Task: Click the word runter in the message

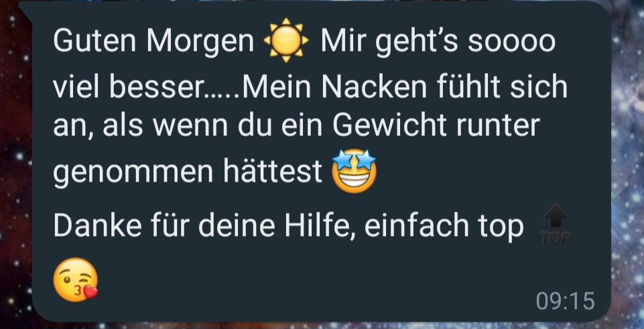Action: coord(497,126)
